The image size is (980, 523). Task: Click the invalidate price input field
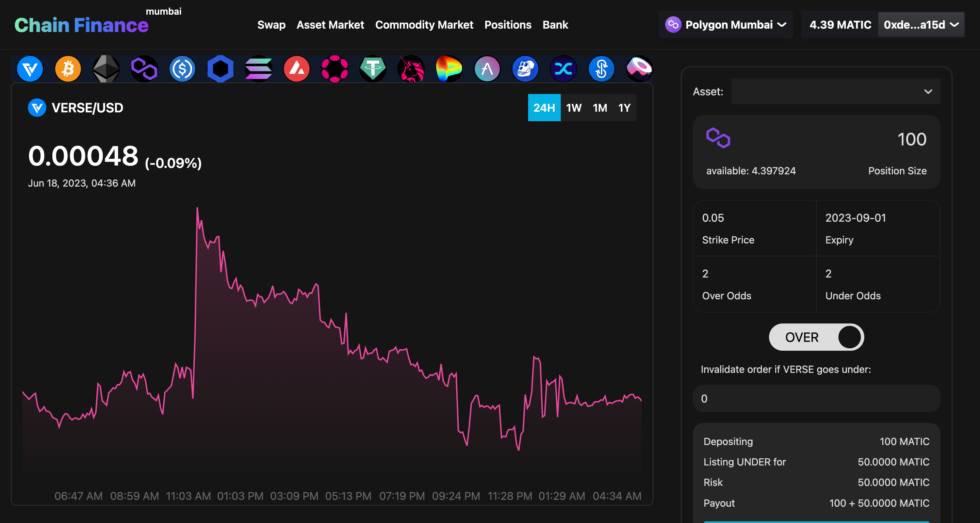coord(816,398)
